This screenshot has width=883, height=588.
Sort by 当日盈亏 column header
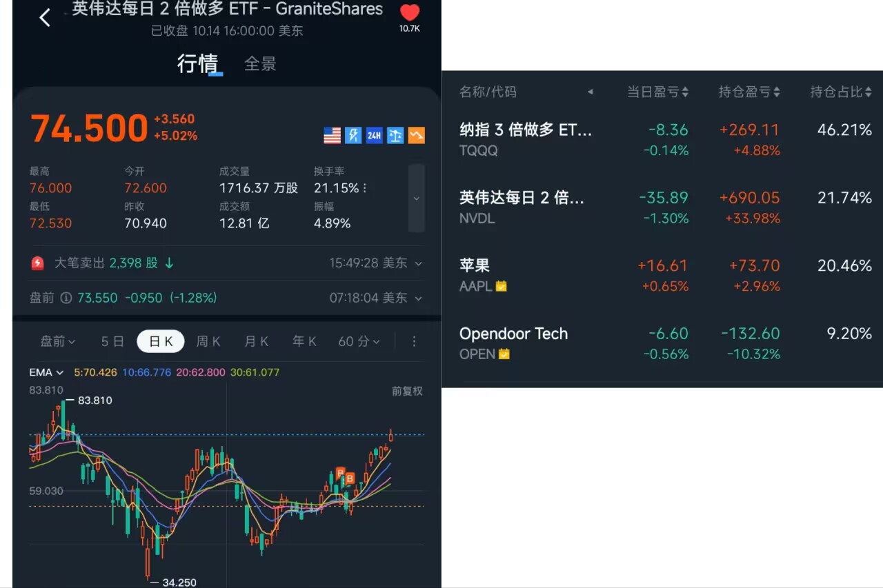(657, 92)
